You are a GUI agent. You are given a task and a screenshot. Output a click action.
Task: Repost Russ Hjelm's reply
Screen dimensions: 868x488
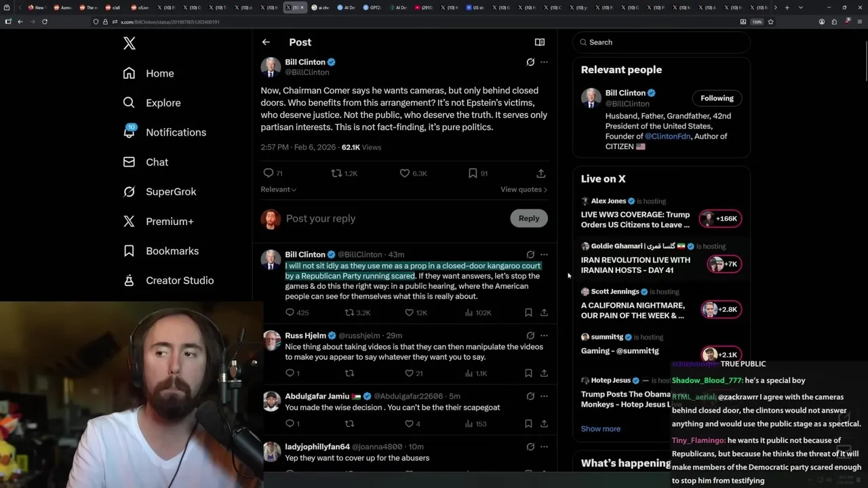[349, 373]
